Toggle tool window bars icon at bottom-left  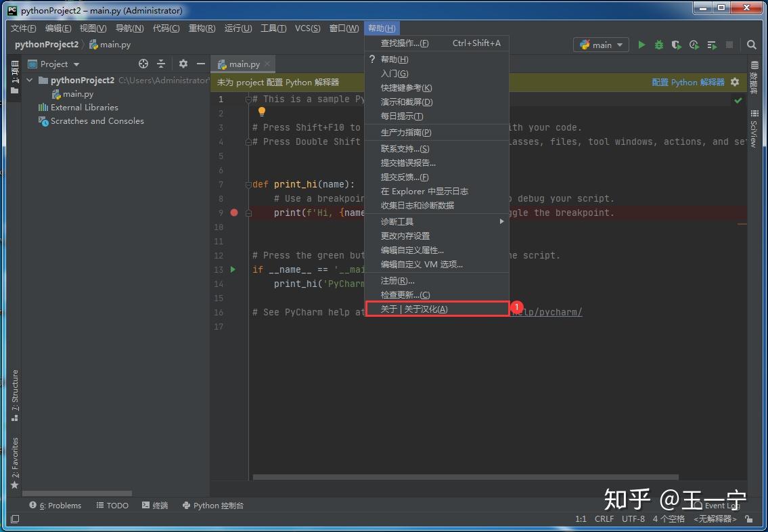15,518
